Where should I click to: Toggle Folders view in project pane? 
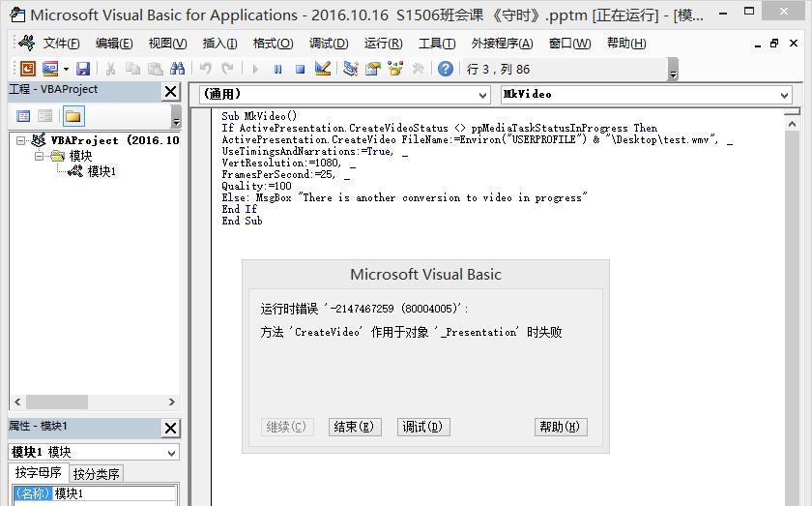pyautogui.click(x=73, y=116)
